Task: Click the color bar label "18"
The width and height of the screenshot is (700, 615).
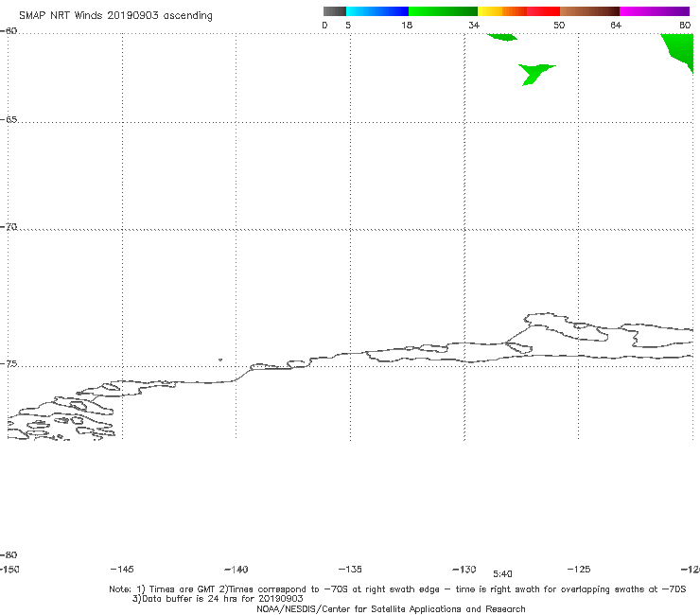Action: [x=407, y=26]
